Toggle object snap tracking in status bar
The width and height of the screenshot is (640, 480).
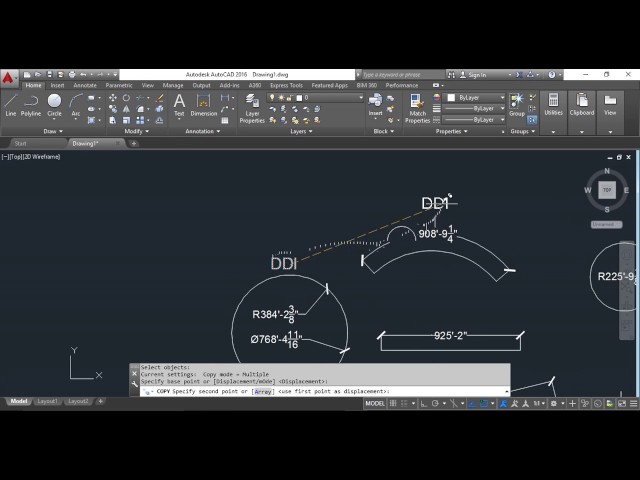pos(472,404)
